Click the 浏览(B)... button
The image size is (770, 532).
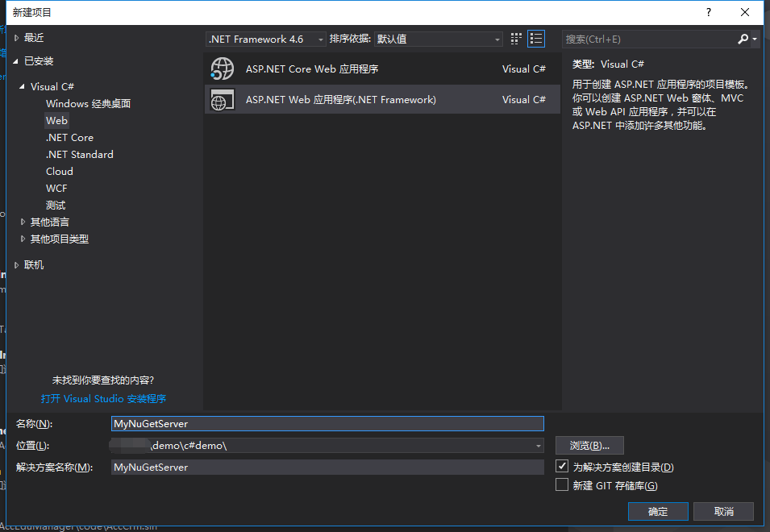pyautogui.click(x=589, y=446)
